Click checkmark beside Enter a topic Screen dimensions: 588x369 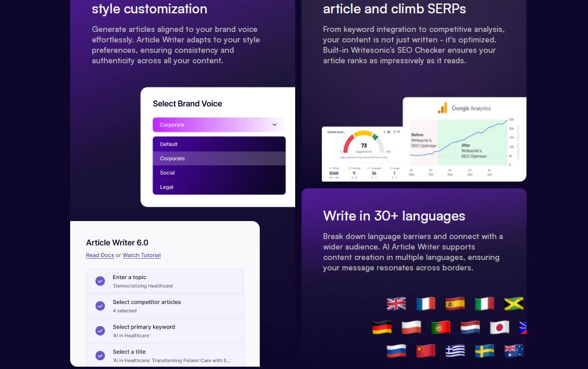click(x=100, y=281)
